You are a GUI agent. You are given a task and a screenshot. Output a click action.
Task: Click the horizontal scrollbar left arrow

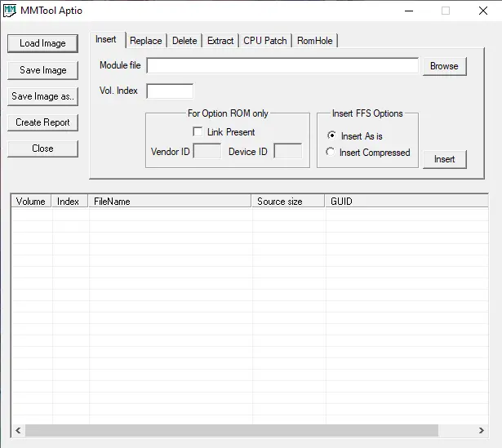(x=18, y=430)
